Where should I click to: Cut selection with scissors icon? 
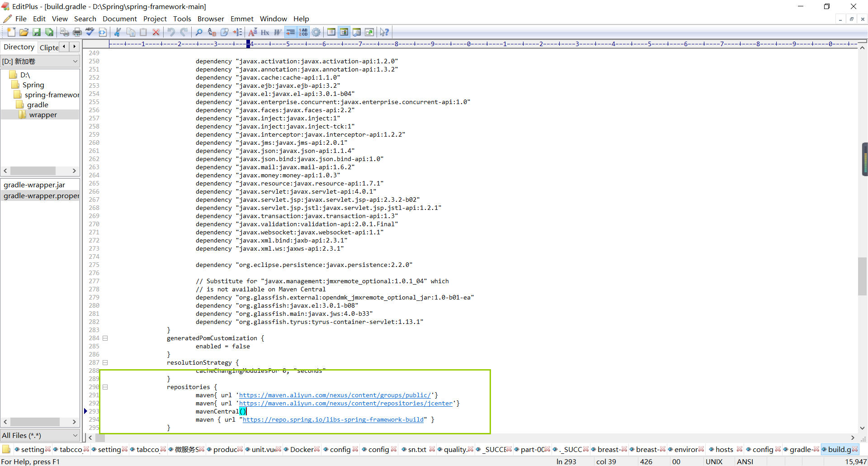click(118, 32)
